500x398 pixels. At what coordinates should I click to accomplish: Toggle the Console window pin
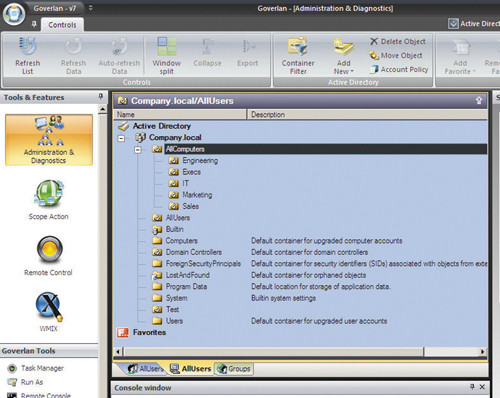coord(472,387)
